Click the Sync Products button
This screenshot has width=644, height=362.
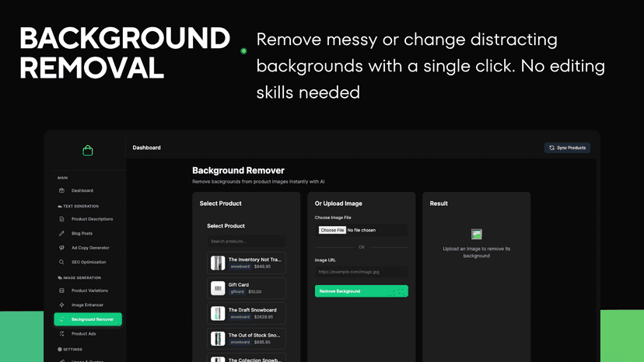(567, 148)
